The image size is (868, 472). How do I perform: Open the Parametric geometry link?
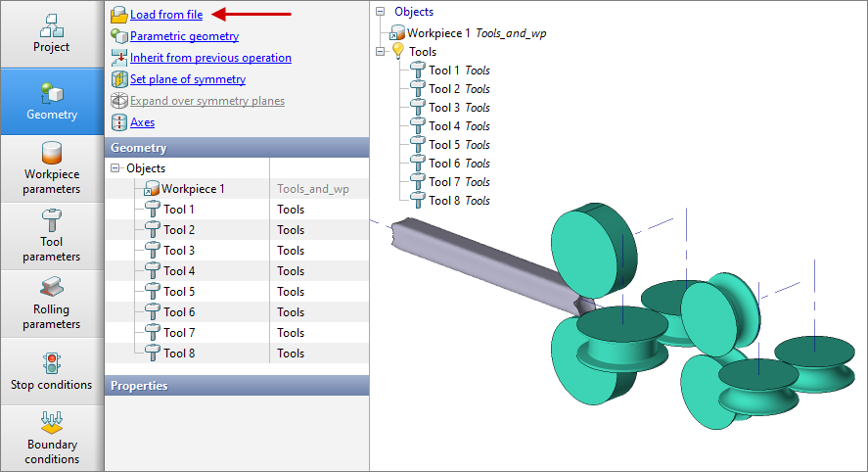(184, 36)
